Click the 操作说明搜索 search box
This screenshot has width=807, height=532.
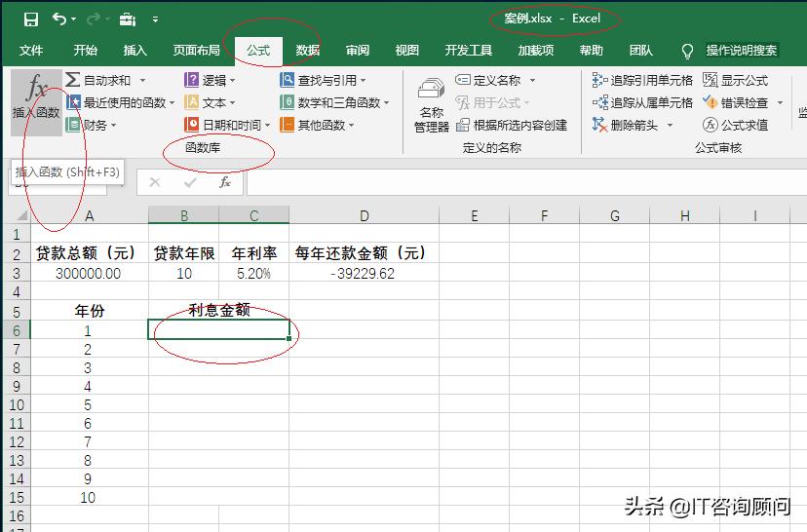click(x=742, y=51)
